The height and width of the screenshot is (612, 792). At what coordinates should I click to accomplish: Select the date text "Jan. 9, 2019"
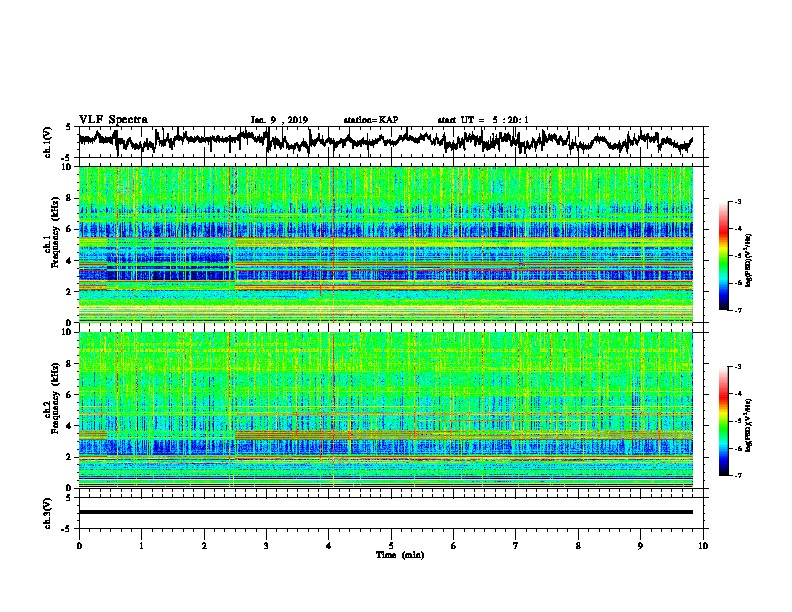279,120
